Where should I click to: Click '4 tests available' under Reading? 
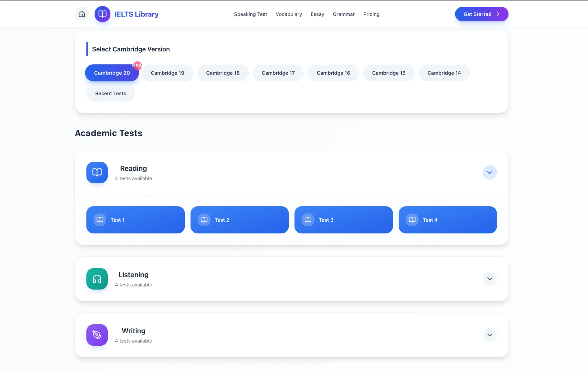133,178
